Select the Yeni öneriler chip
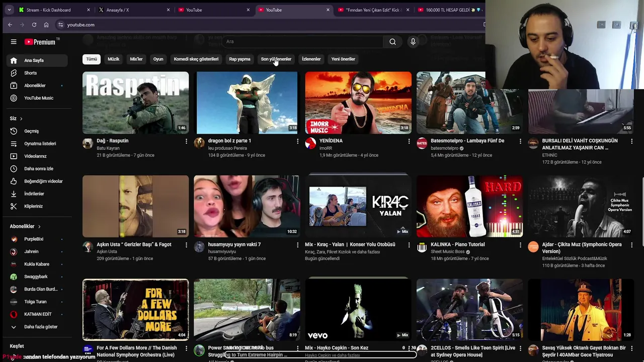The width and height of the screenshot is (644, 362). [343, 59]
